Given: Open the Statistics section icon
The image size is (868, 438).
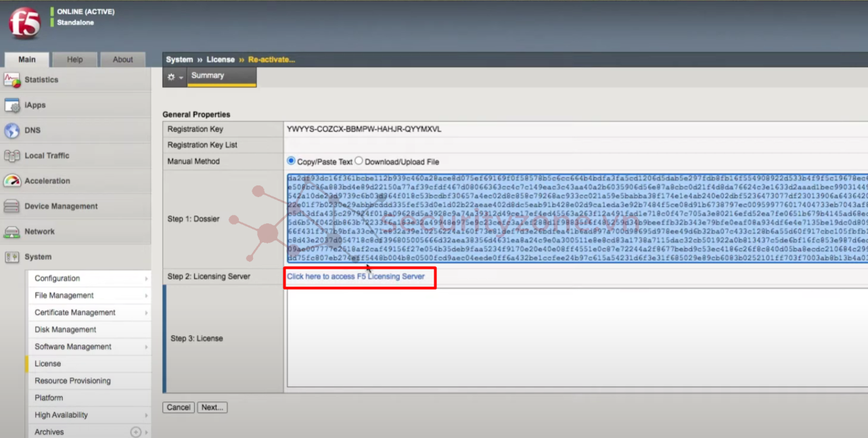Looking at the screenshot, I should [x=12, y=80].
